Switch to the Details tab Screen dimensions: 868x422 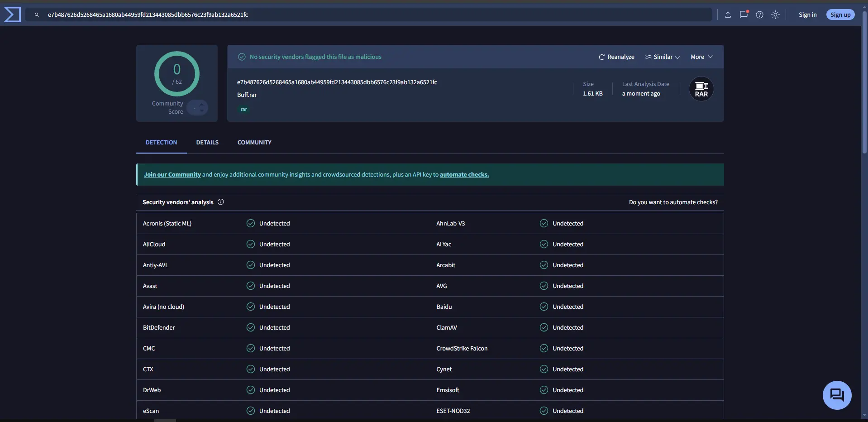click(x=207, y=143)
